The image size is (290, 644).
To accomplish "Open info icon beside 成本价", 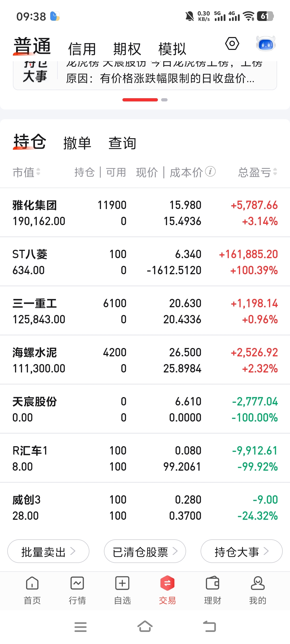I will 210,171.
